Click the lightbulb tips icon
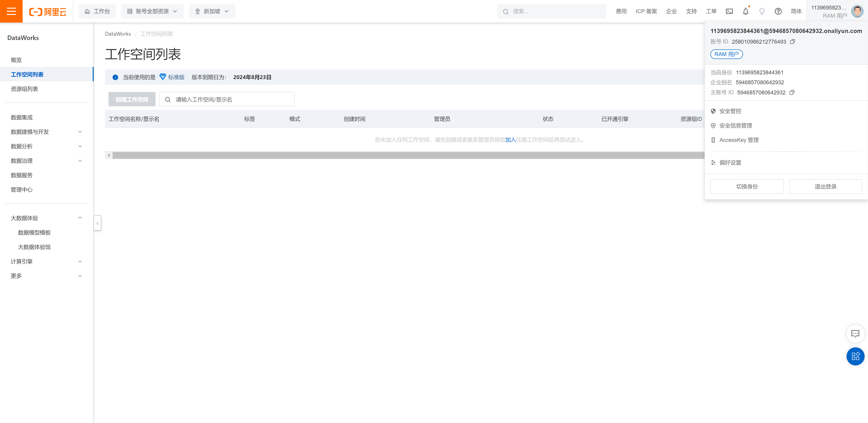Image resolution: width=868 pixels, height=423 pixels. (x=762, y=12)
